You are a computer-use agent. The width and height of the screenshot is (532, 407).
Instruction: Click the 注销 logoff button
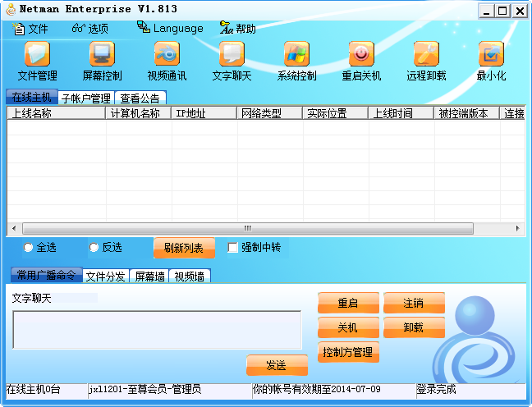coord(414,303)
